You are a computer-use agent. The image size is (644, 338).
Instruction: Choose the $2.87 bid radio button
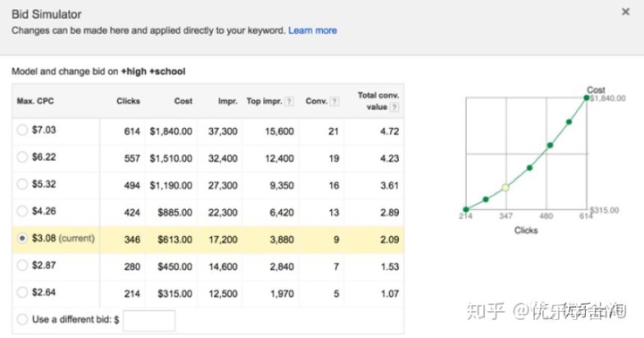point(22,266)
